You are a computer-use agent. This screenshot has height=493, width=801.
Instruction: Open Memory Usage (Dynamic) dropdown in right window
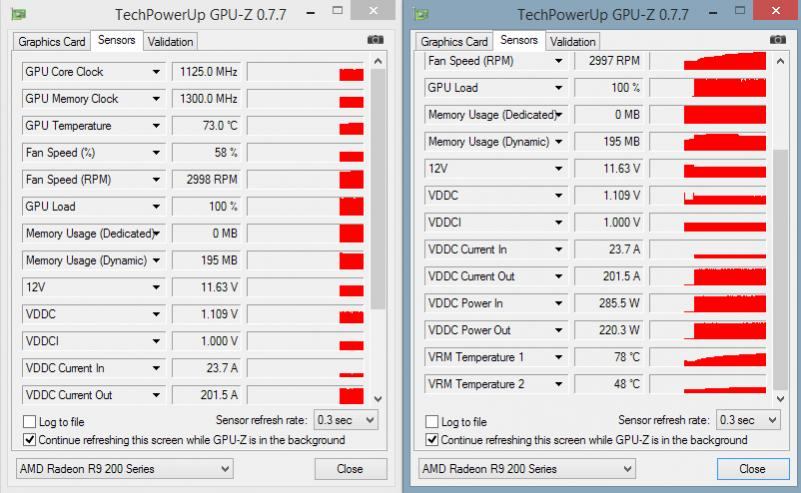click(x=558, y=142)
